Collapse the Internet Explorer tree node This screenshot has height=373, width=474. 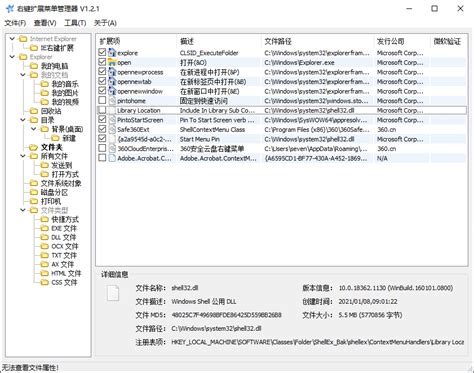[12, 39]
